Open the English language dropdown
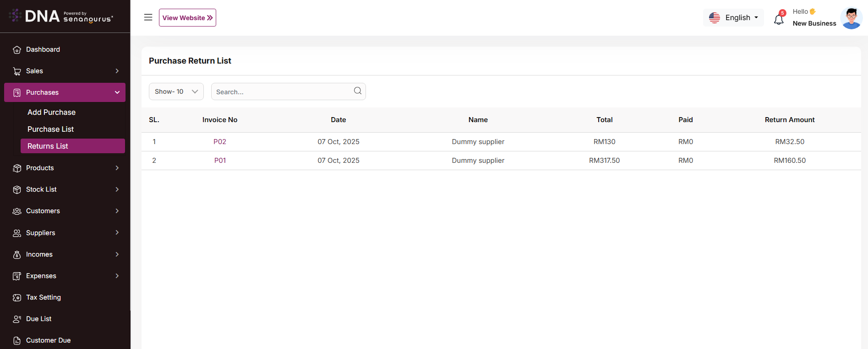The image size is (868, 349). pyautogui.click(x=733, y=18)
